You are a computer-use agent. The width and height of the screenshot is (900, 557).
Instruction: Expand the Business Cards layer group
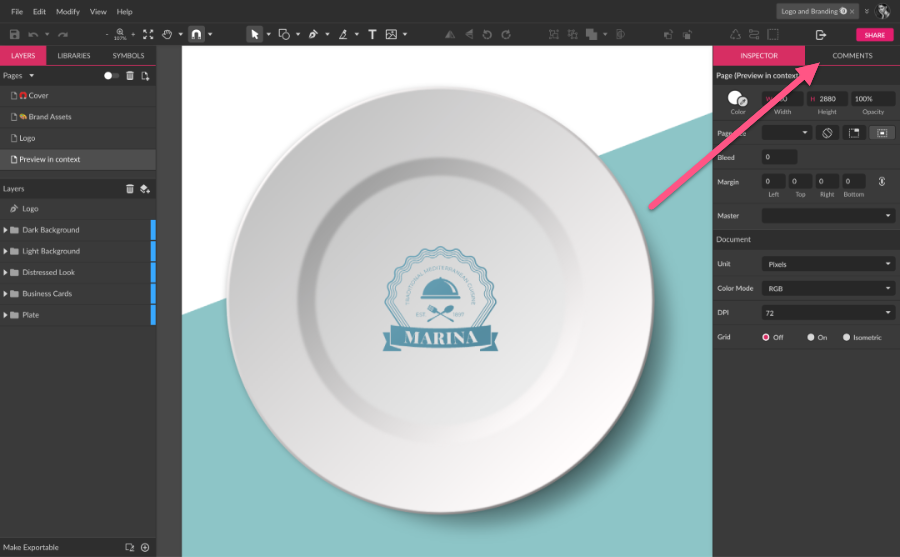(6, 294)
